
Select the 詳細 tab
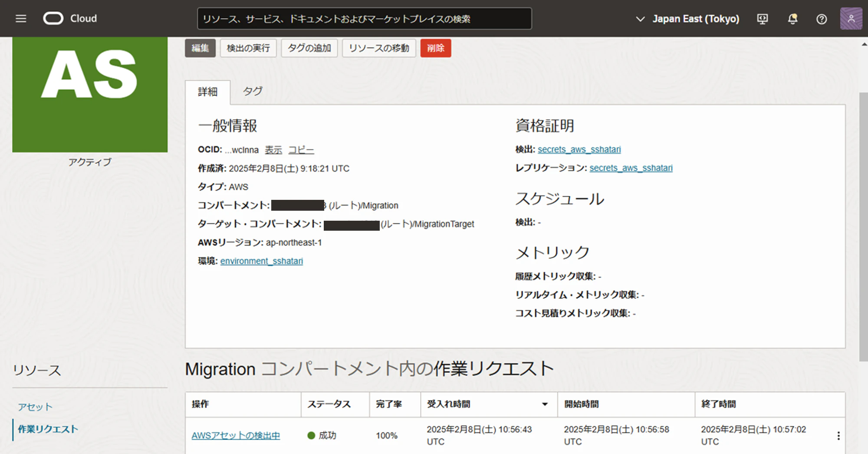[x=207, y=92]
